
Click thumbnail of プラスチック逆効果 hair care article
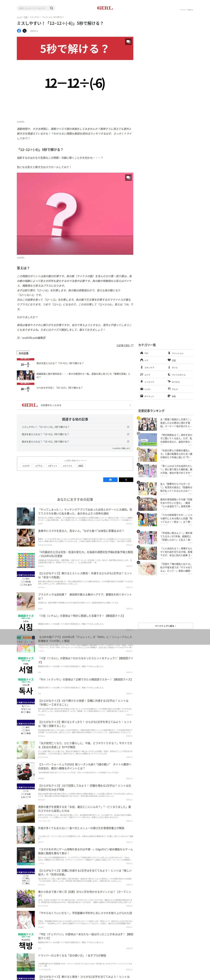click(x=26, y=601)
